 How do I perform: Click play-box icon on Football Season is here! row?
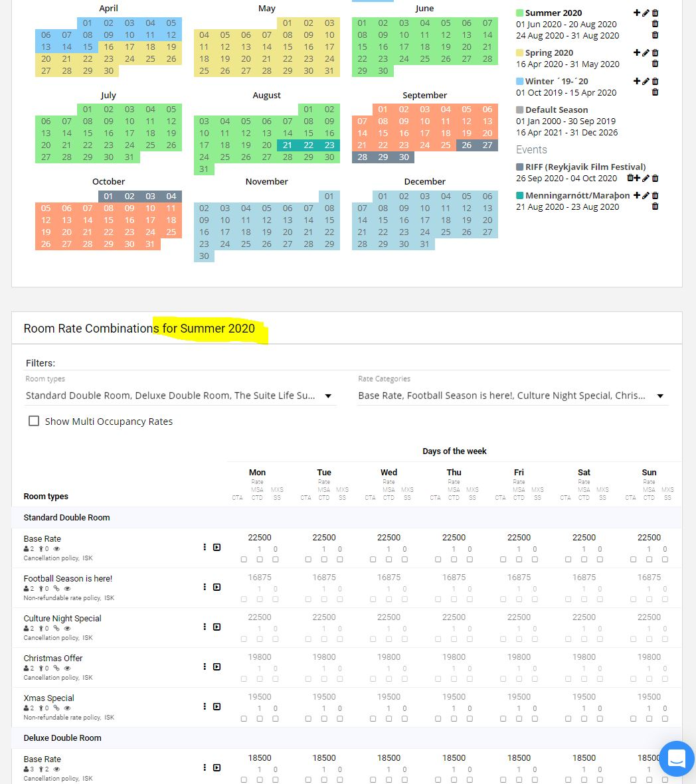pyautogui.click(x=217, y=587)
